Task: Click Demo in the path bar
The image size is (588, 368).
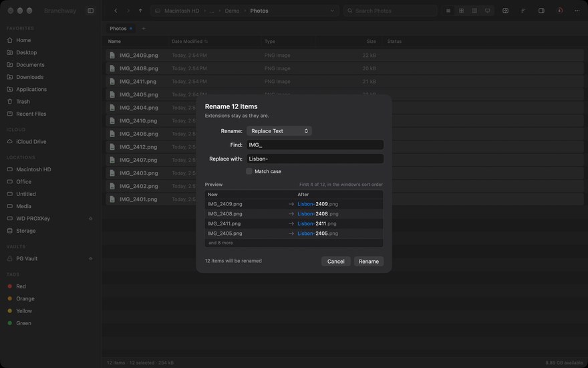Action: pyautogui.click(x=232, y=11)
